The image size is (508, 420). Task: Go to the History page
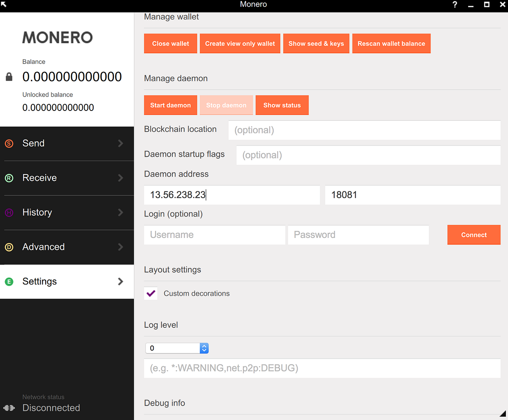[x=67, y=213]
